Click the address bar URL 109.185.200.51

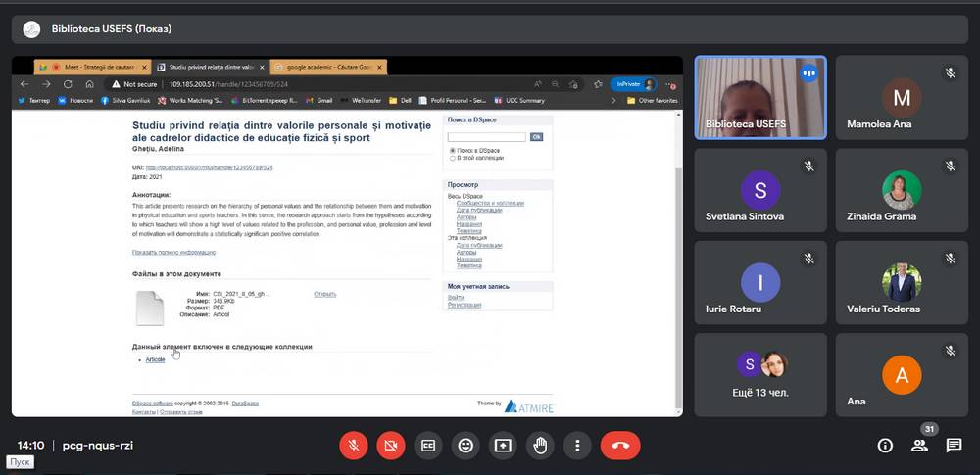(228, 84)
